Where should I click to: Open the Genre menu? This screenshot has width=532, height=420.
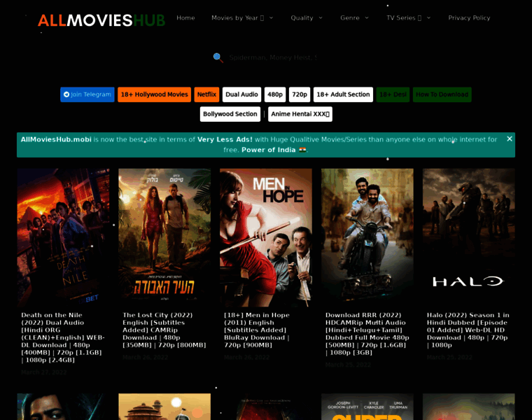tap(350, 17)
